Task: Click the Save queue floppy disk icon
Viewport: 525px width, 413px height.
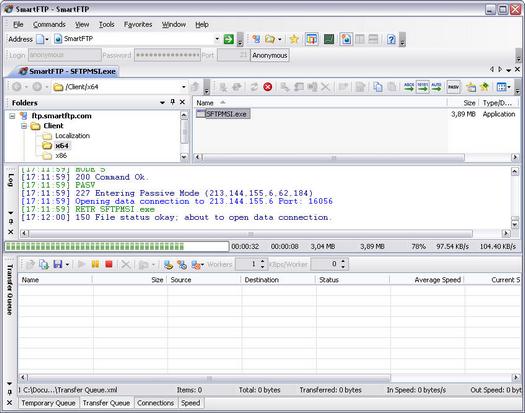Action: tap(58, 264)
